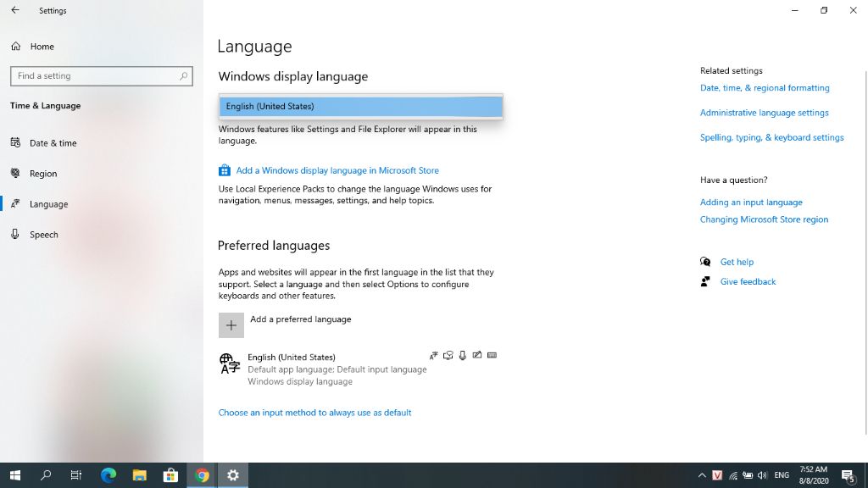
Task: Choose an input method to always use as default
Action: click(x=314, y=413)
